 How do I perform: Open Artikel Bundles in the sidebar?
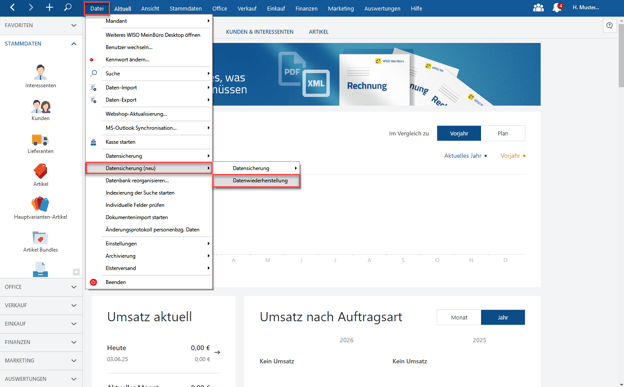[41, 242]
